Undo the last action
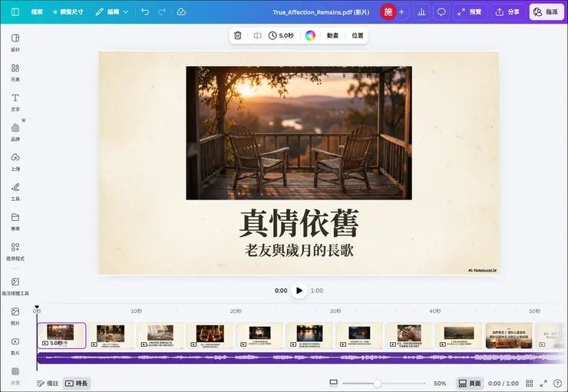 [x=145, y=12]
